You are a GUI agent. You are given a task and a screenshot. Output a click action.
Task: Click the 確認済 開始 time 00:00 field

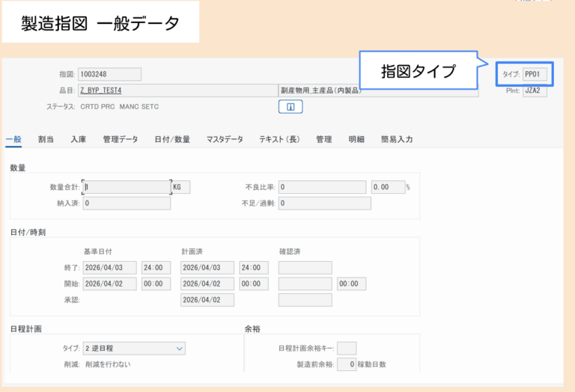pos(352,284)
